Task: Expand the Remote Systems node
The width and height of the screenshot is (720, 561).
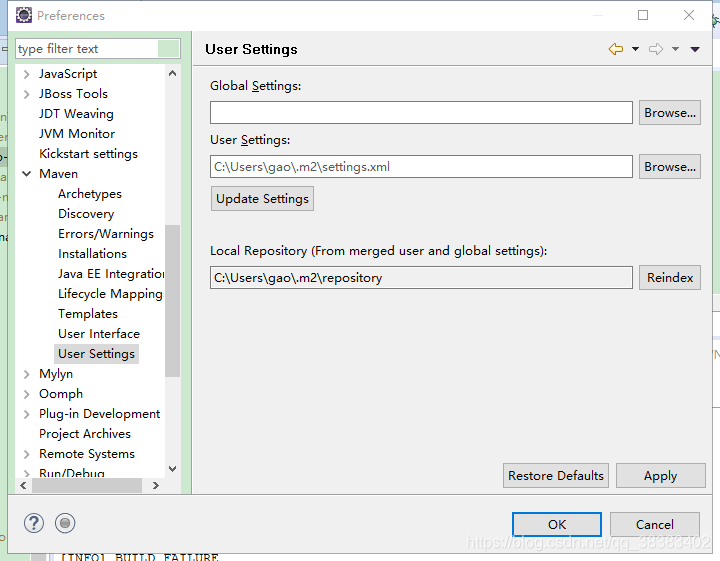Action: (27, 454)
